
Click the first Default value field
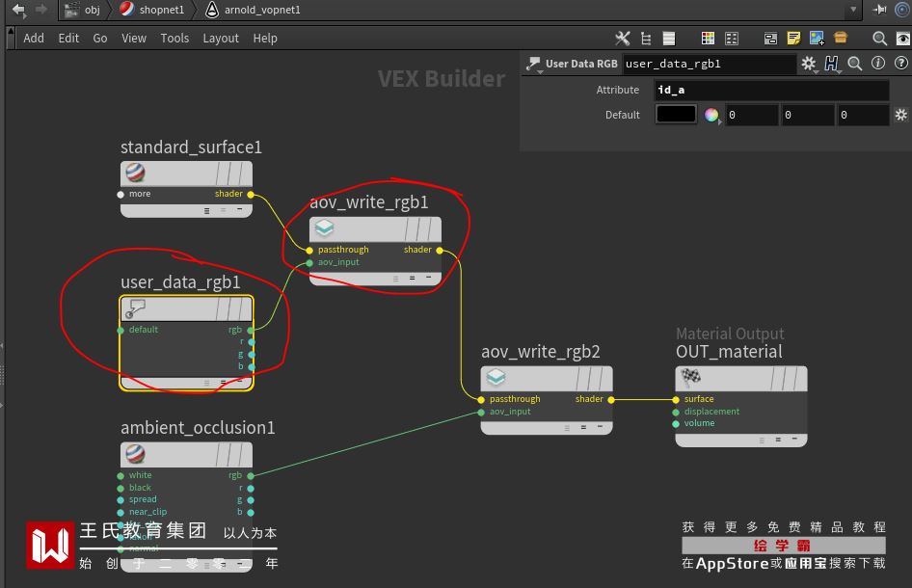coord(752,115)
